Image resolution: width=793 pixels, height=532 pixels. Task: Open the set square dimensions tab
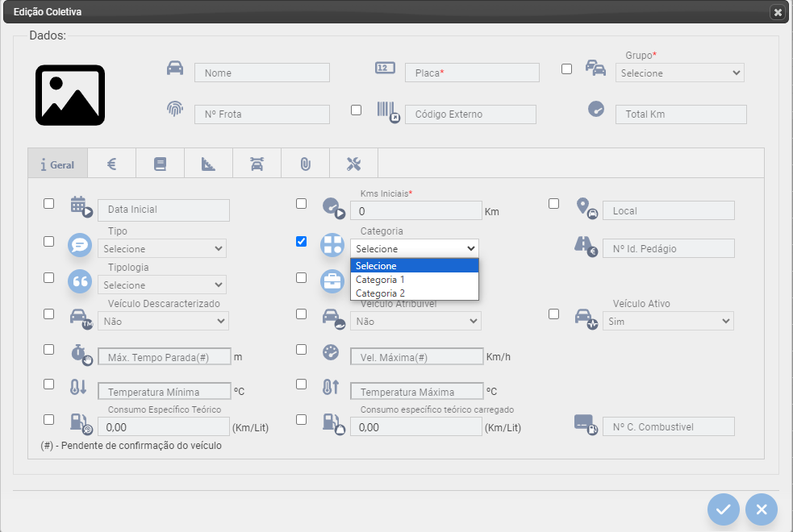coord(208,164)
